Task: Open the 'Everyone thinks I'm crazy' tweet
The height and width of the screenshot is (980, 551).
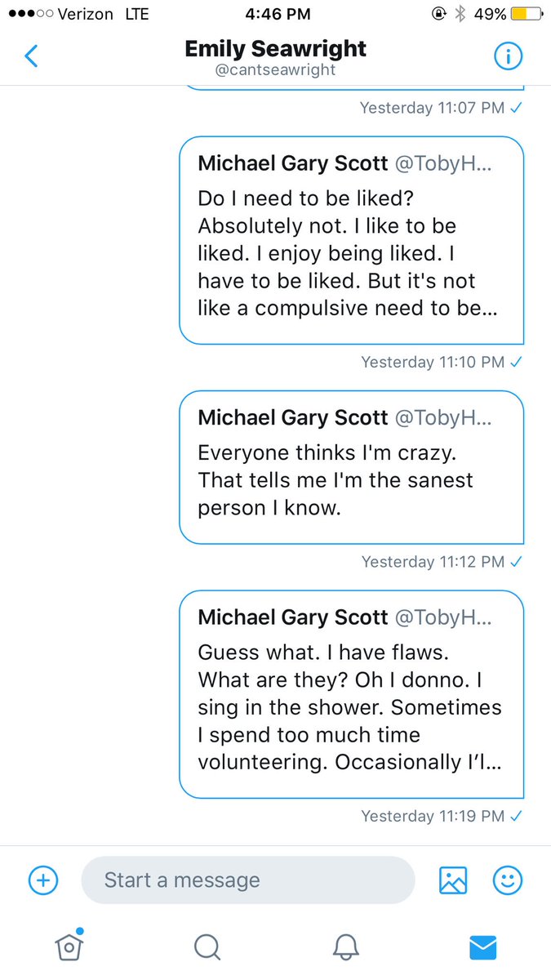Action: pyautogui.click(x=351, y=467)
